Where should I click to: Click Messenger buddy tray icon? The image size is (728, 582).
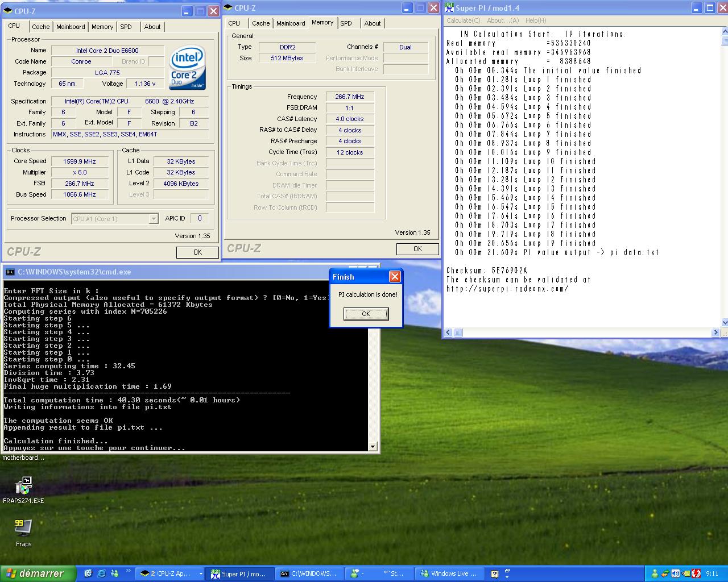[x=655, y=573]
